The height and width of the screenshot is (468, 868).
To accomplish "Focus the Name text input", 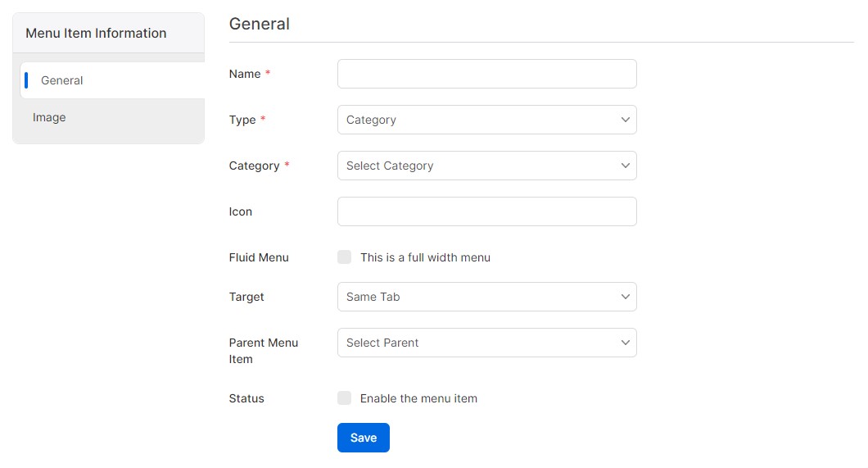I will (486, 74).
